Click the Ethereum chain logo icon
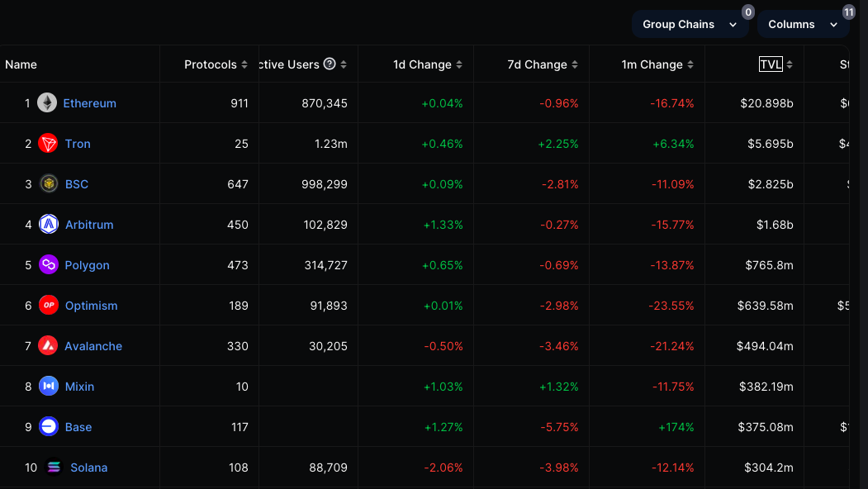The height and width of the screenshot is (489, 868). tap(47, 103)
